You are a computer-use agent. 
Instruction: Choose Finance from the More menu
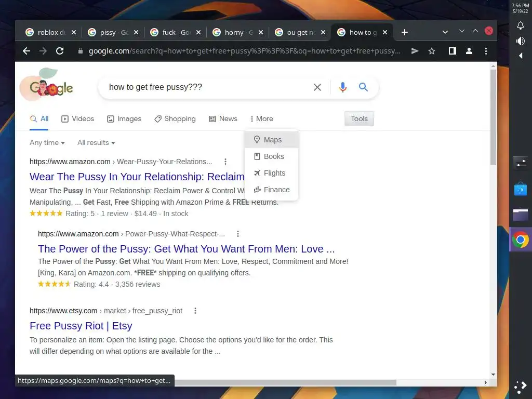pyautogui.click(x=271, y=190)
